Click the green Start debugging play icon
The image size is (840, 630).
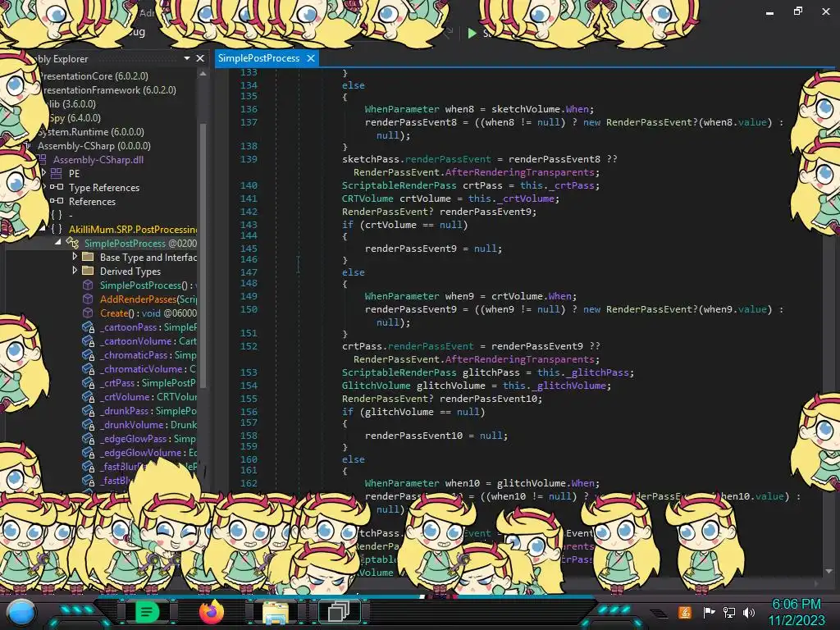coord(472,33)
